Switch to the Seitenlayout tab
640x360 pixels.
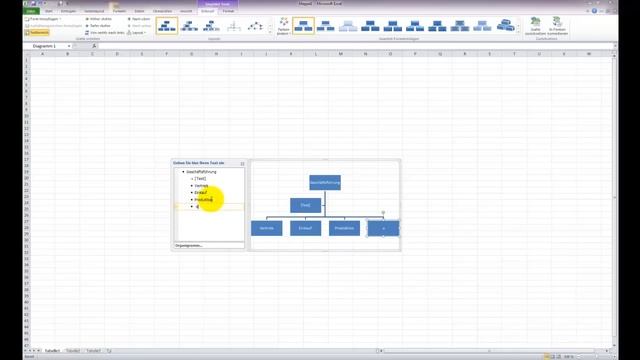[94, 11]
